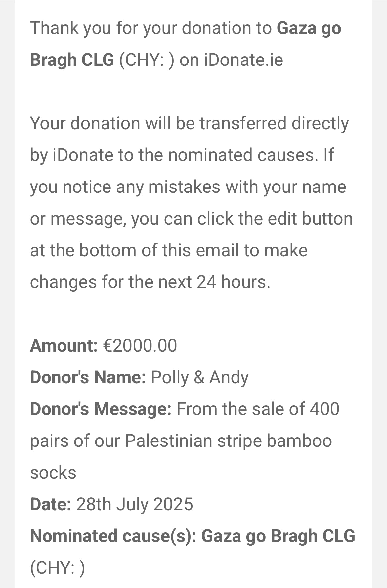
Task: Select the €2000.00 amount value
Action: click(140, 346)
